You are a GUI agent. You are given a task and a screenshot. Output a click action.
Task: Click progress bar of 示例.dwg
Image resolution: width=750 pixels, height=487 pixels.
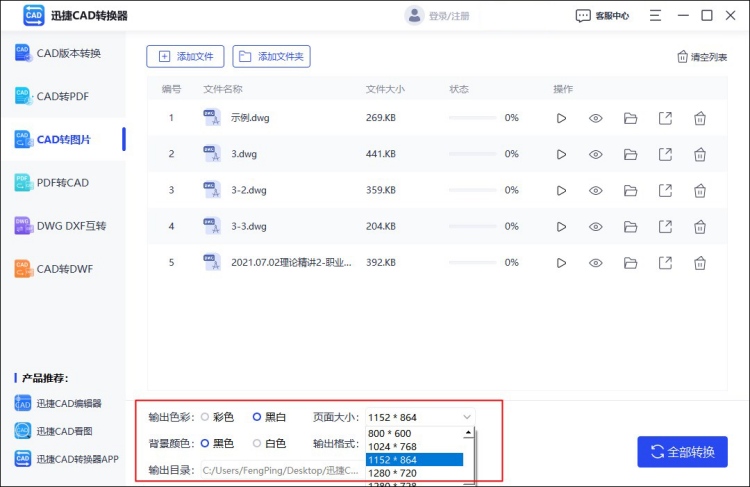(x=473, y=118)
